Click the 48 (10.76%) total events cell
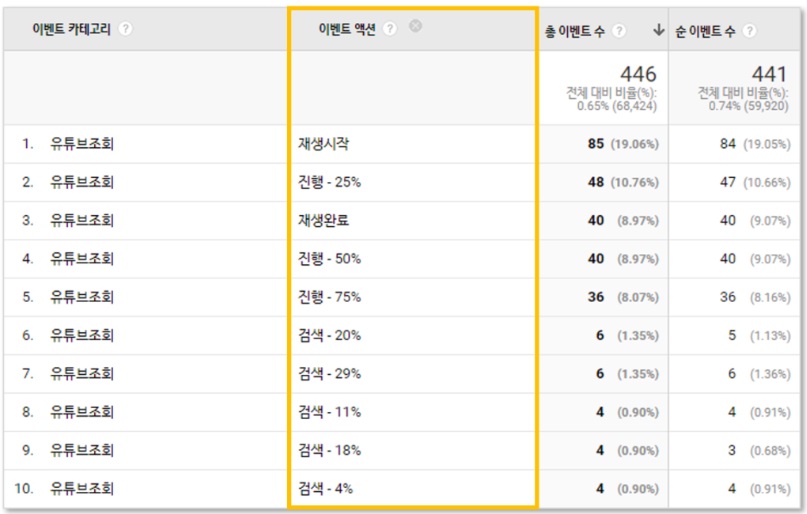The image size is (807, 514). pos(623,182)
